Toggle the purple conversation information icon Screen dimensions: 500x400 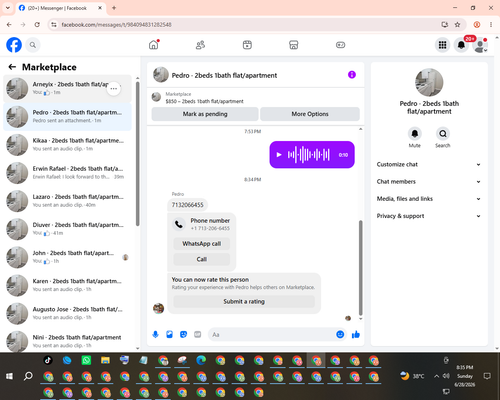point(352,75)
